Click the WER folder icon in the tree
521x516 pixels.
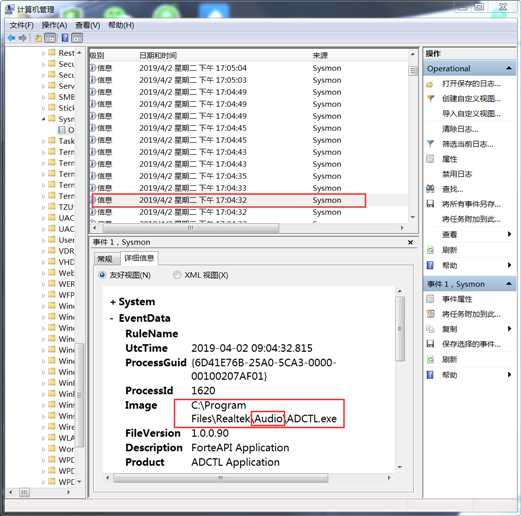click(x=52, y=284)
